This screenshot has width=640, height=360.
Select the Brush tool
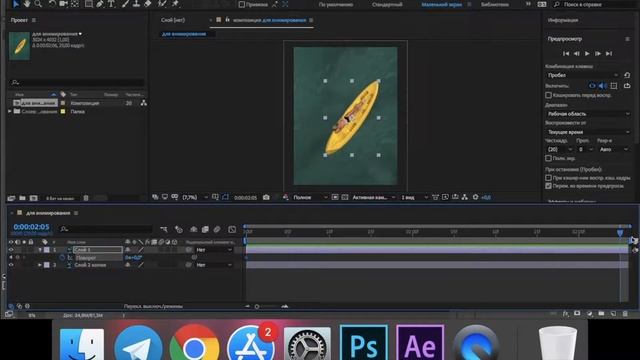(126, 4)
